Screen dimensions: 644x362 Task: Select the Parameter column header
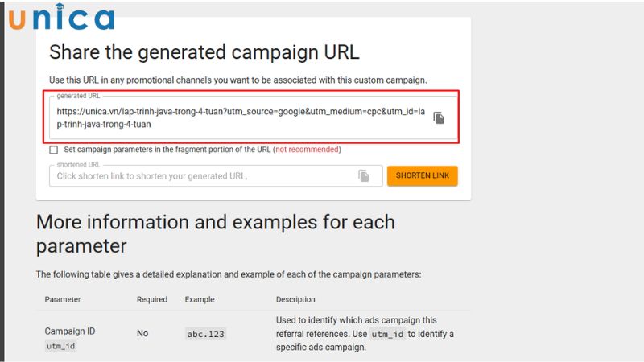(x=63, y=299)
